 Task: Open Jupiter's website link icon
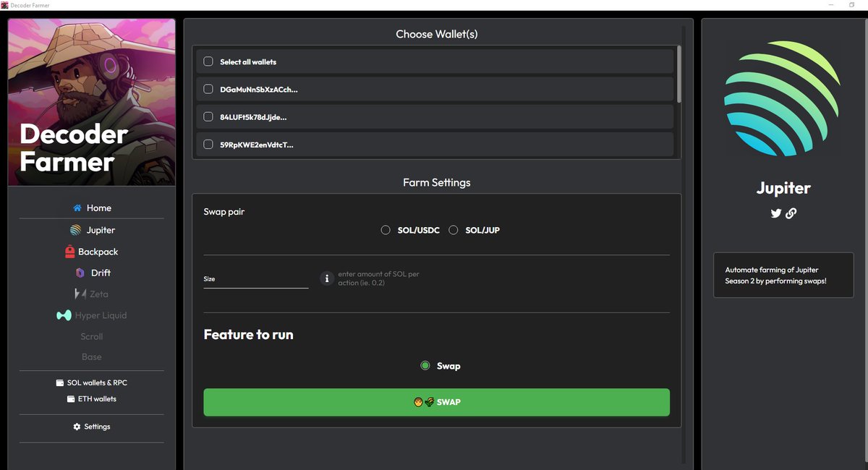coord(791,213)
